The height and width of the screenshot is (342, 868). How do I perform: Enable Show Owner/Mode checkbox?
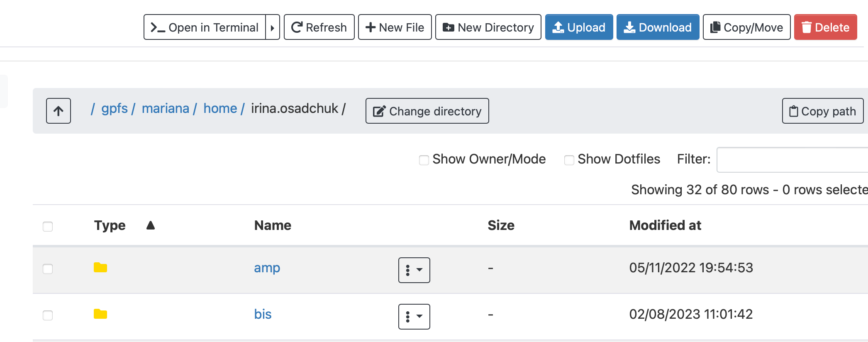(x=424, y=160)
